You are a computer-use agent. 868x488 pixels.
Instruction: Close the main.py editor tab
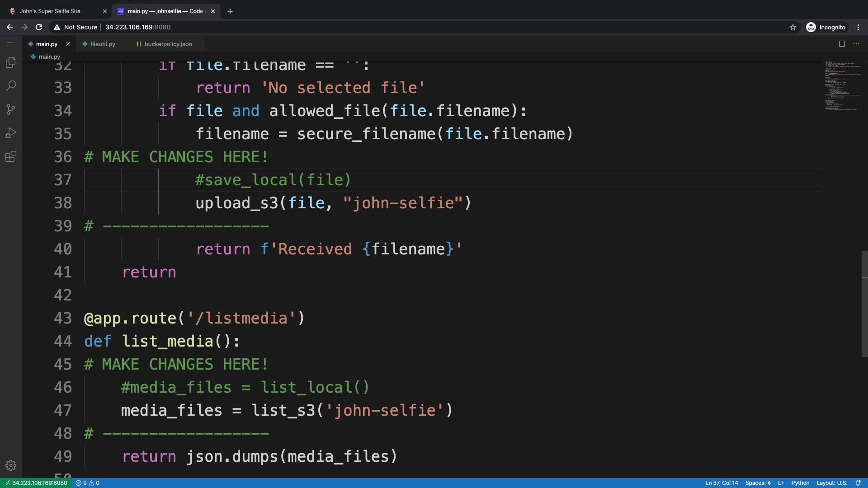(x=68, y=44)
